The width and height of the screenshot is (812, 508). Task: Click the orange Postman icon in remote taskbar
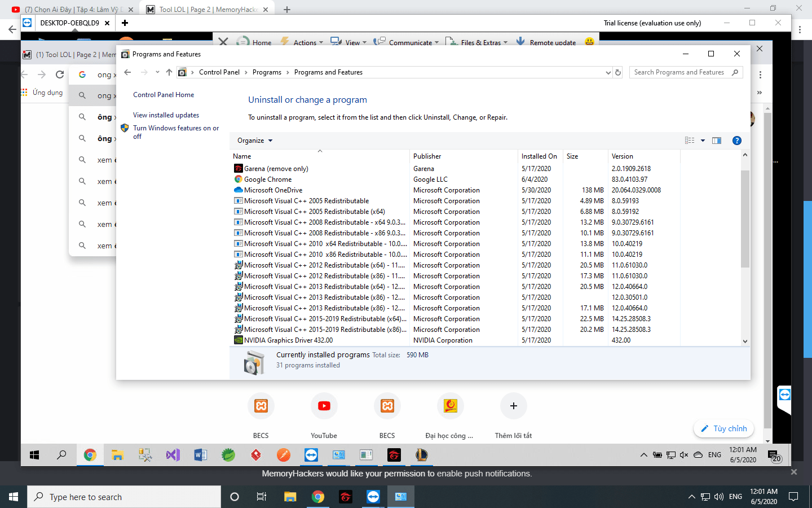pyautogui.click(x=284, y=455)
